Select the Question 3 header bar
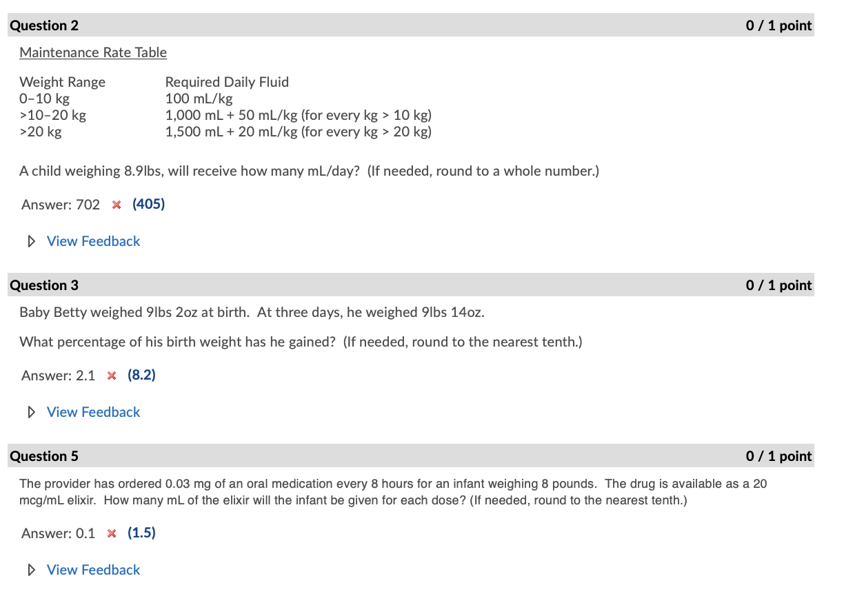This screenshot has height=616, width=844. pyautogui.click(x=411, y=285)
